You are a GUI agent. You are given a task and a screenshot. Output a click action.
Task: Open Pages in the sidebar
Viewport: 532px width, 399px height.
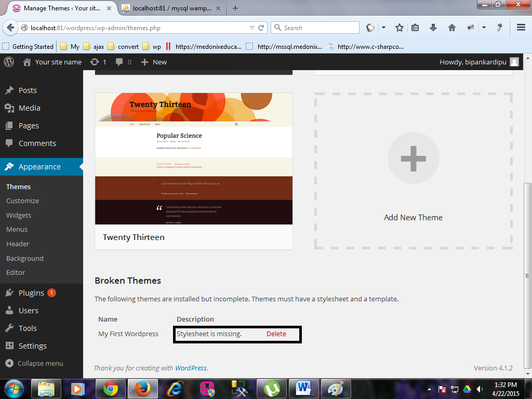point(29,126)
